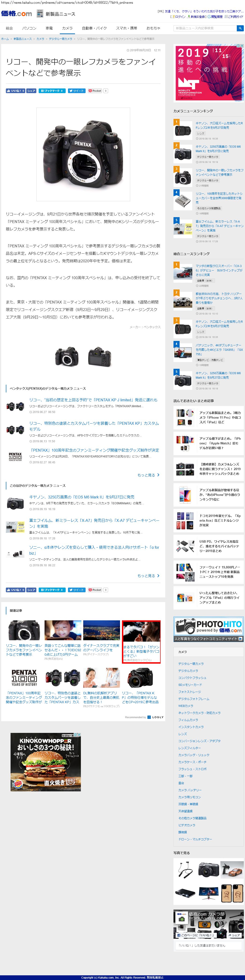The height and width of the screenshot is (980, 245).
Task: Click the PENTAX 100 Years of History thumbnail in 関連記事
Action: (24, 678)
